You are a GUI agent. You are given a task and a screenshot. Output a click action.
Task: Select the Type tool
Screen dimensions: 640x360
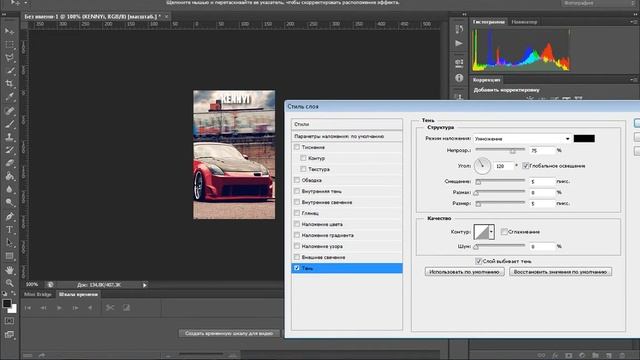pos(9,230)
